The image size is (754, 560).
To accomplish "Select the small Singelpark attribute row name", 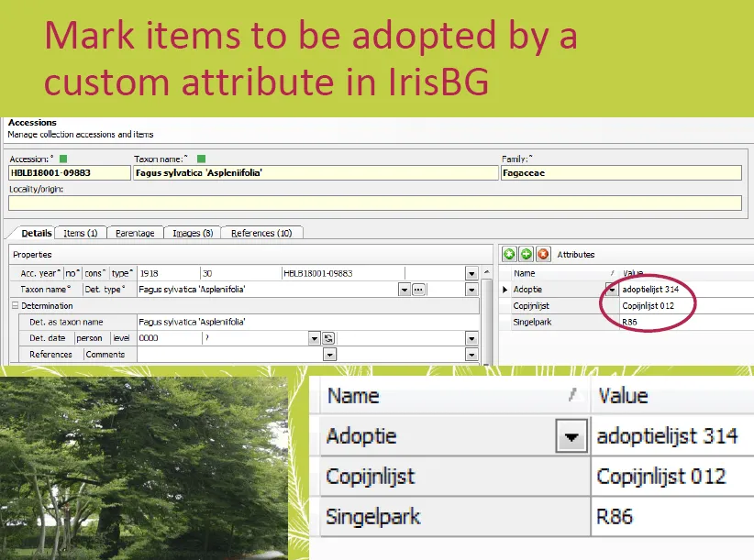I will pyautogui.click(x=532, y=322).
